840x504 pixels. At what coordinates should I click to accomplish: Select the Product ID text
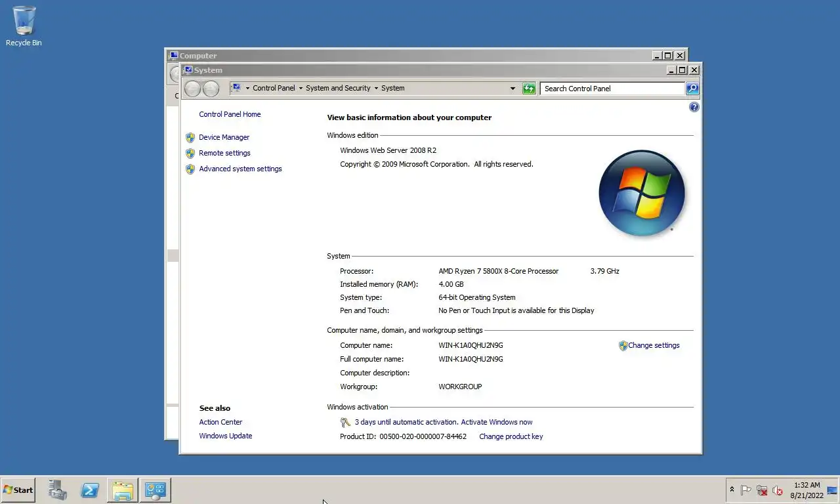(403, 436)
